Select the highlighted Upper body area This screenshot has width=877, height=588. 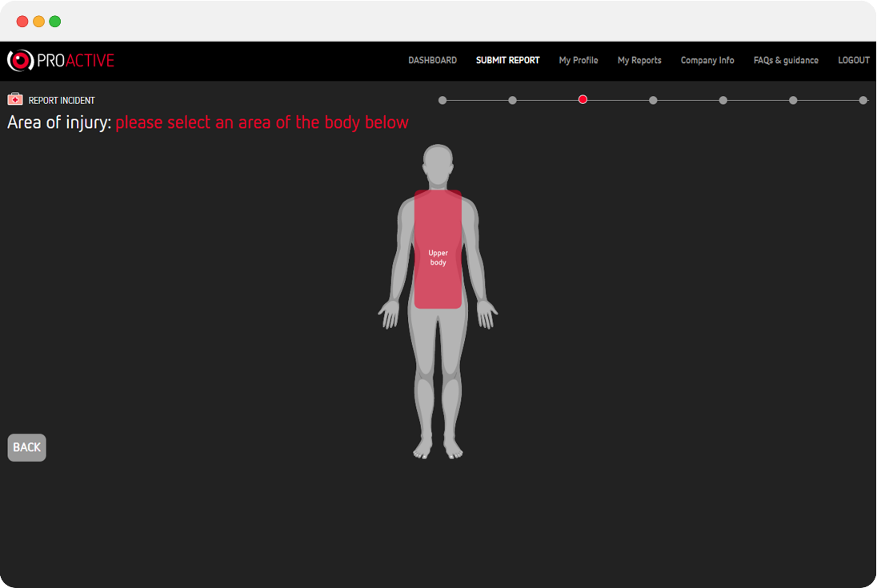438,250
